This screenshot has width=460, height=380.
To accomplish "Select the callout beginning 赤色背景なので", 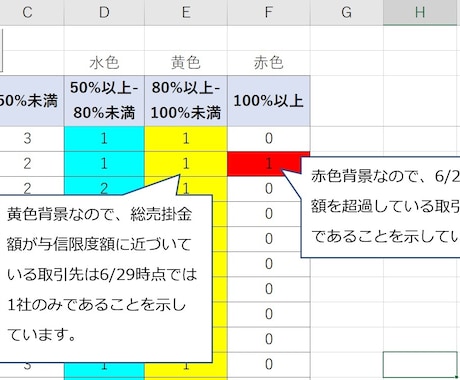I will tap(380, 207).
